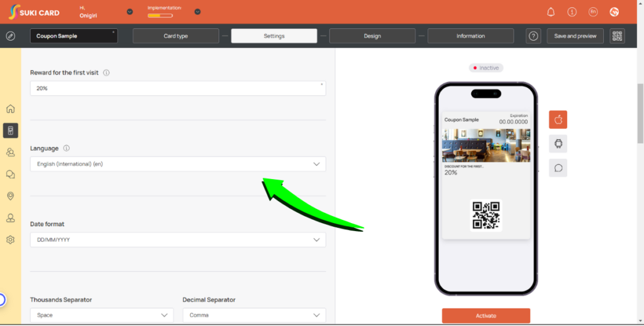Screen dimensions: 644x326
Task: Open the QR code icon in toolbar
Action: (617, 36)
